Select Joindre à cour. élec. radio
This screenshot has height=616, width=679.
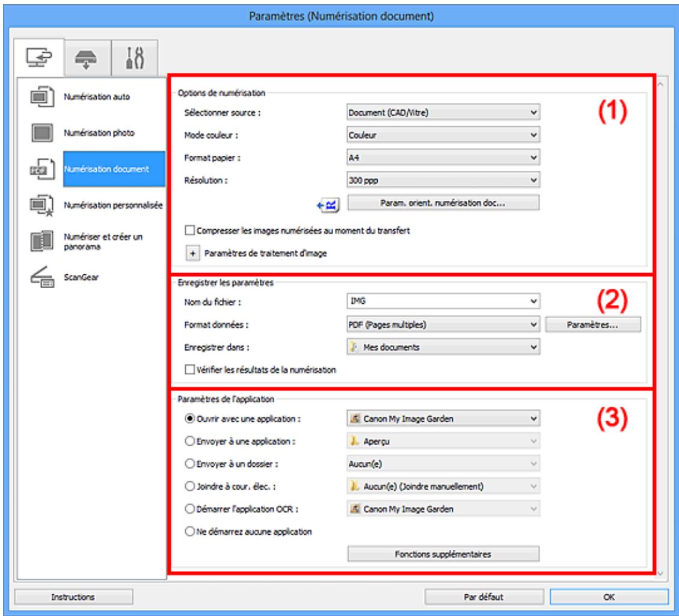click(189, 486)
